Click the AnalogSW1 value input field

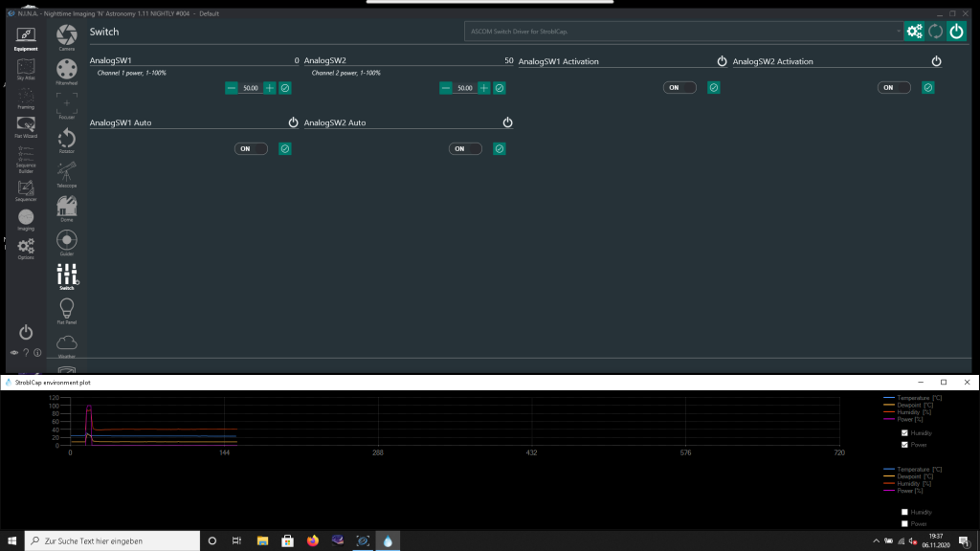point(250,88)
